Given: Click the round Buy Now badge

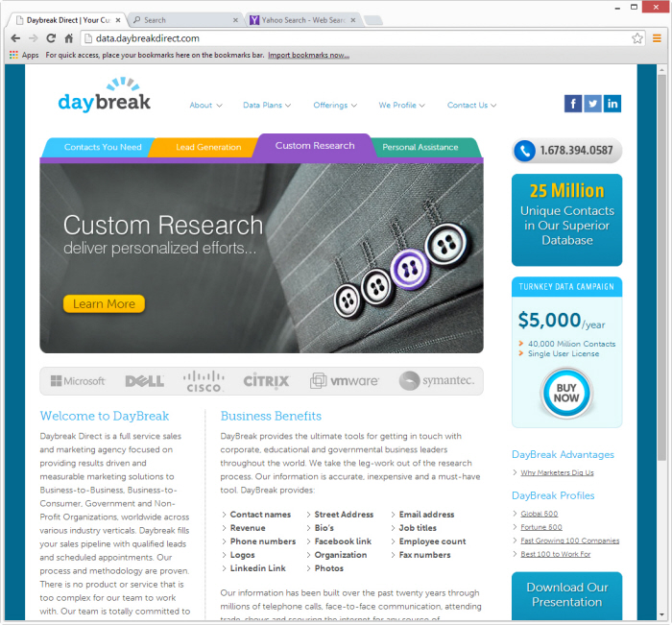Looking at the screenshot, I should pos(566,393).
